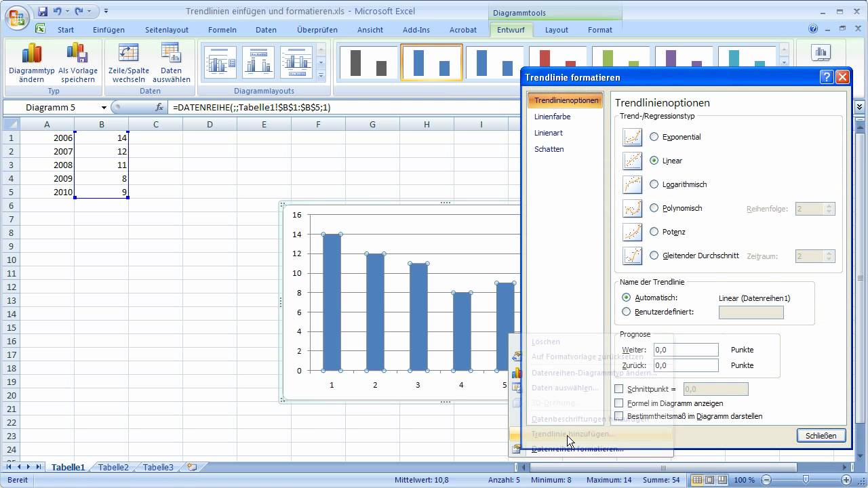868x488 pixels.
Task: Select Schatten in dialog sidebar
Action: click(549, 149)
